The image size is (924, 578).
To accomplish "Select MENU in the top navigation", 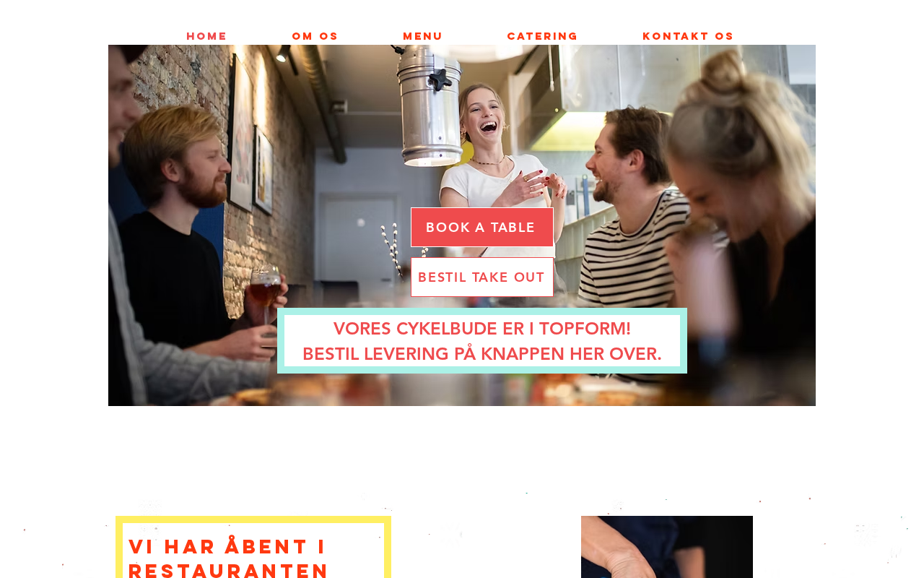I will point(422,36).
